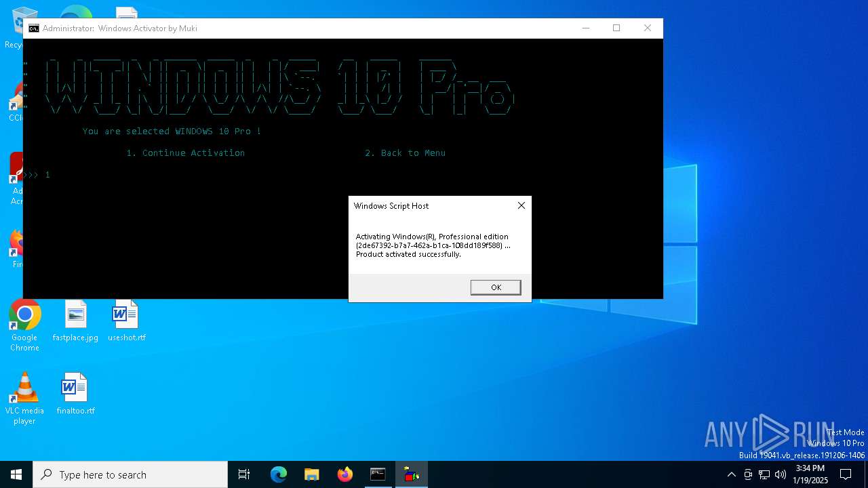Click the 'Windows Script Host' dialog title
The height and width of the screenshot is (488, 868).
coord(391,205)
